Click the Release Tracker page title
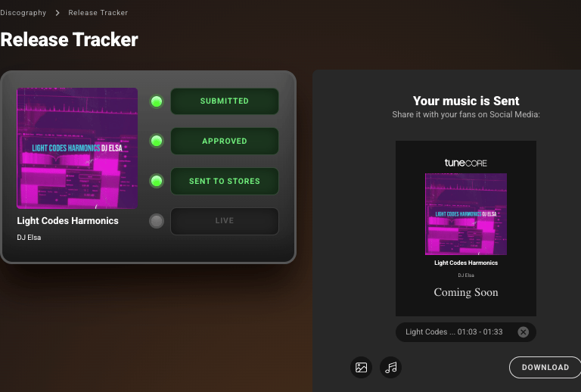 69,39
